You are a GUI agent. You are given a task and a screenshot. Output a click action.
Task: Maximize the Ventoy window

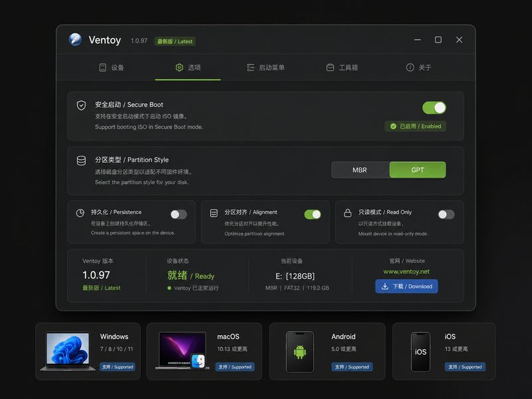[438, 40]
